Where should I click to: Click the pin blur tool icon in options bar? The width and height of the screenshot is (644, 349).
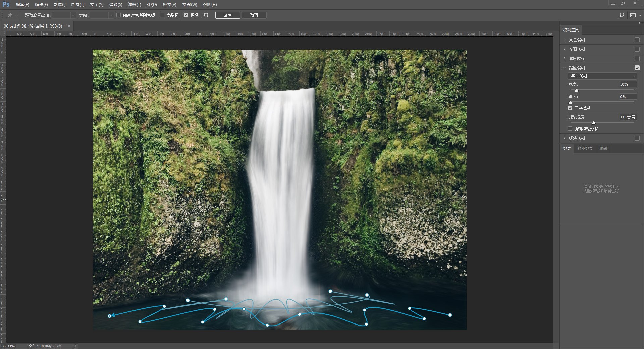click(10, 15)
